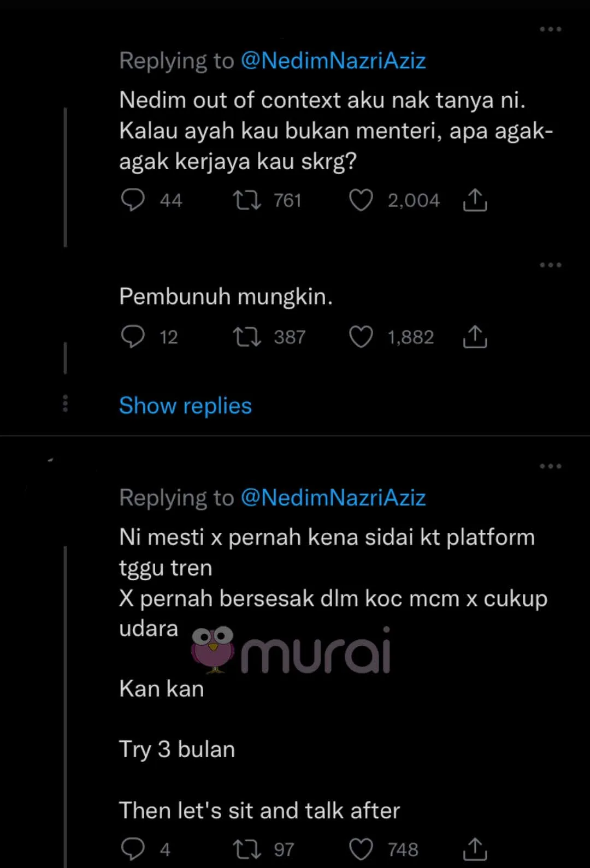590x868 pixels.
Task: Retweet the 'Pembunuh mungkin' tweet
Action: pyautogui.click(x=247, y=337)
